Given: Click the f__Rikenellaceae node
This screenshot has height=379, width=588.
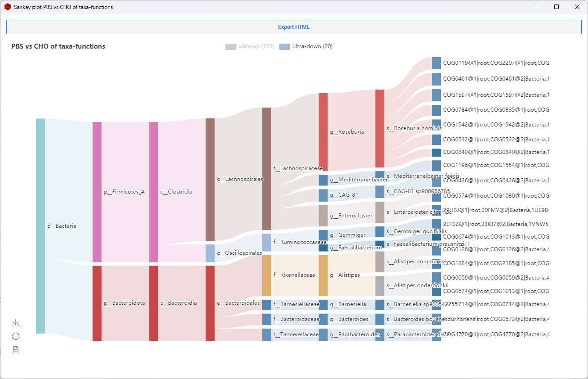Looking at the screenshot, I should [x=267, y=275].
